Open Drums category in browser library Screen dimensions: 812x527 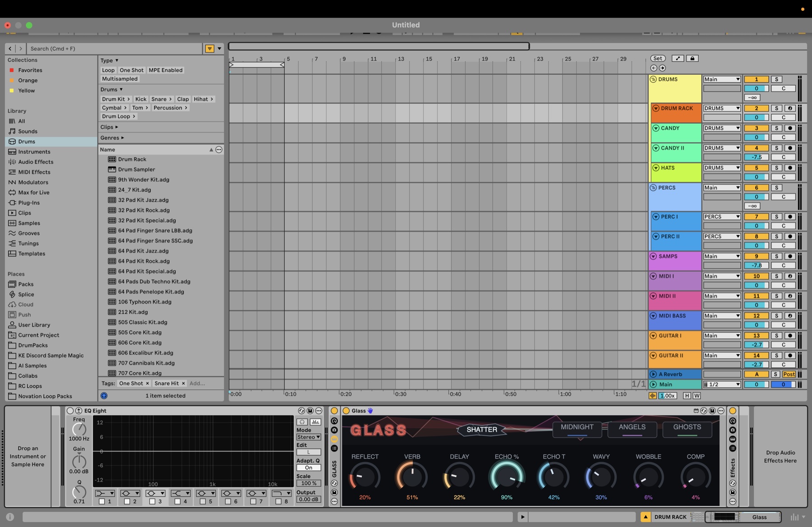coord(27,142)
